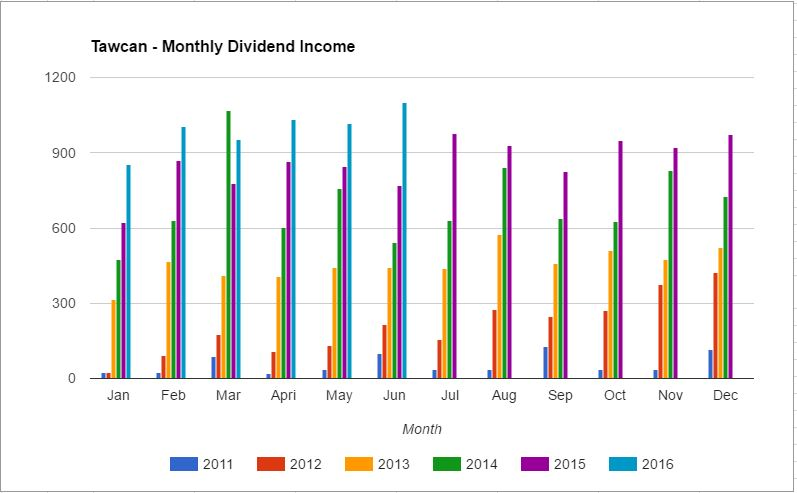Click the red Dec 2012 bar
The height and width of the screenshot is (493, 797).
715,326
